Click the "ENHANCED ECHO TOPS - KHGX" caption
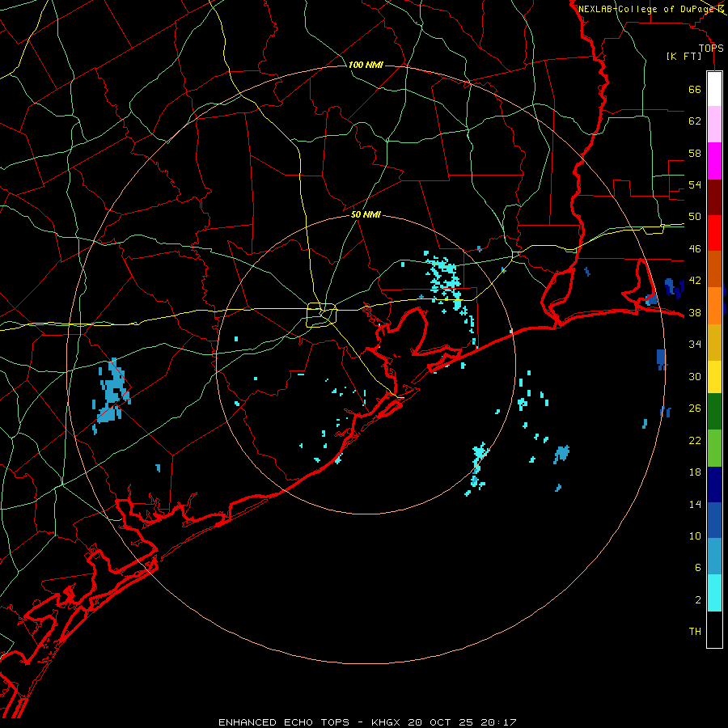The image size is (728, 728). pyautogui.click(x=311, y=722)
